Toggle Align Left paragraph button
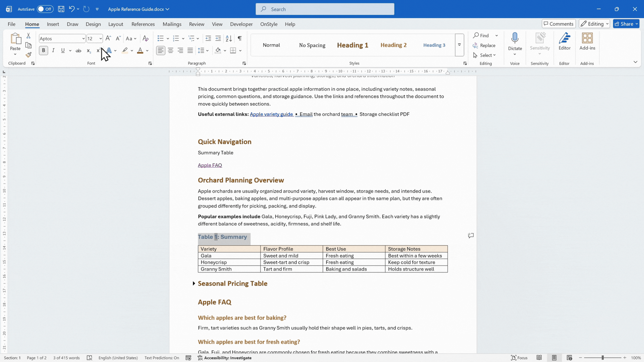The width and height of the screenshot is (644, 362). coord(161,51)
